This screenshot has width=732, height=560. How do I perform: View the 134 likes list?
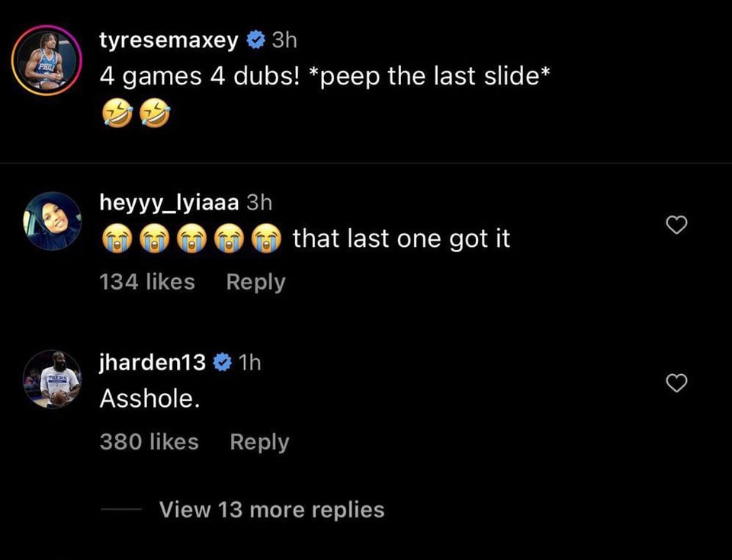click(x=147, y=282)
